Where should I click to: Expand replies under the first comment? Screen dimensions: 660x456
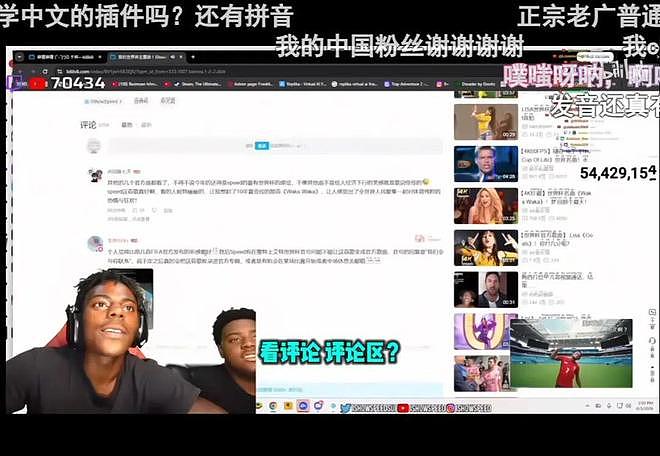(128, 219)
